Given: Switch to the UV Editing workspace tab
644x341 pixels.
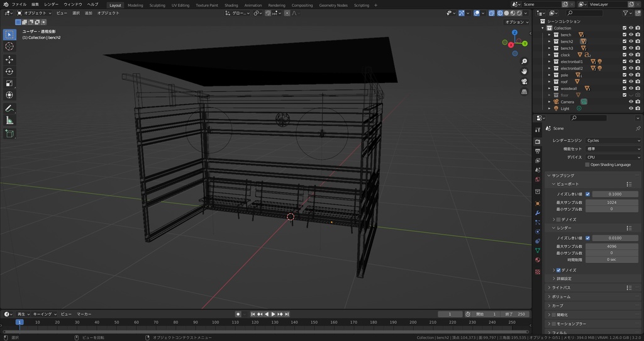Looking at the screenshot, I should (180, 5).
